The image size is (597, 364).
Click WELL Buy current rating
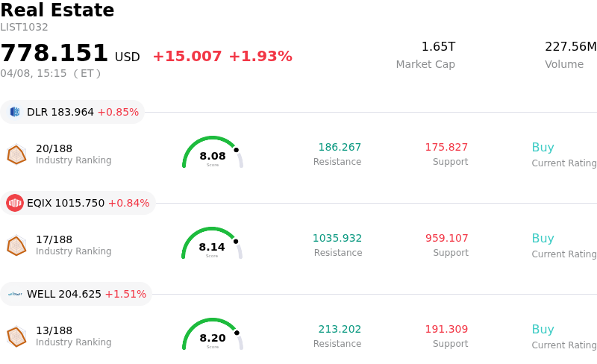pos(543,330)
